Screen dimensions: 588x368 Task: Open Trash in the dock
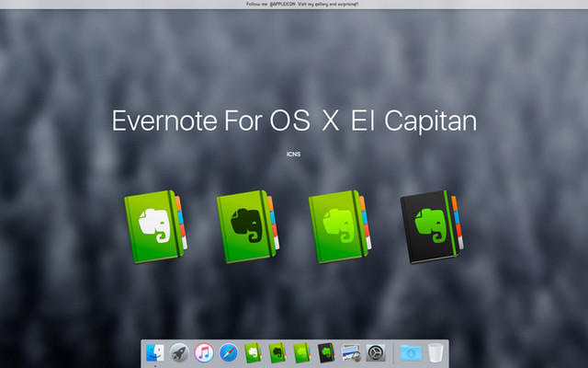(x=435, y=352)
